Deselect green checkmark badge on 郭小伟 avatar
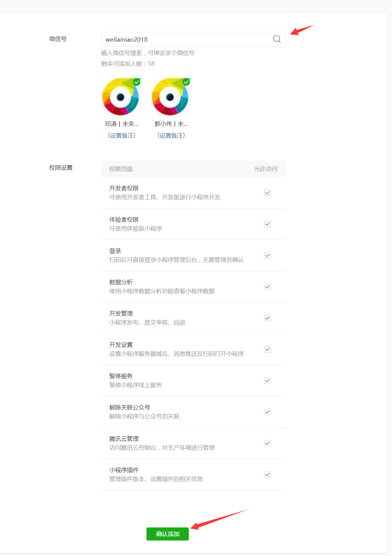Image resolution: width=392 pixels, height=556 pixels. click(186, 82)
